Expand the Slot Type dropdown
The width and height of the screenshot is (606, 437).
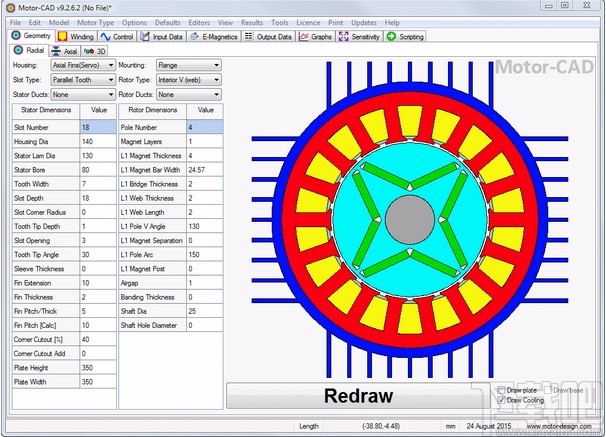point(83,80)
